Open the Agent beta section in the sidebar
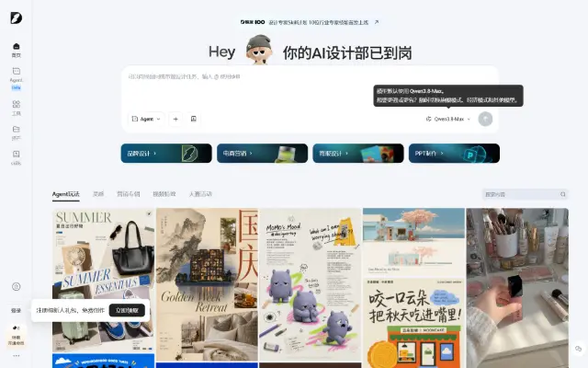 (17, 79)
